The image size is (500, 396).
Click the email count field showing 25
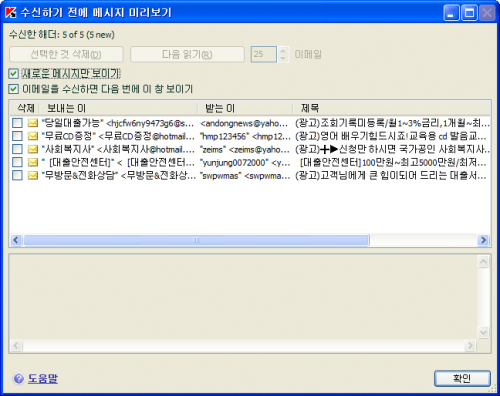263,54
